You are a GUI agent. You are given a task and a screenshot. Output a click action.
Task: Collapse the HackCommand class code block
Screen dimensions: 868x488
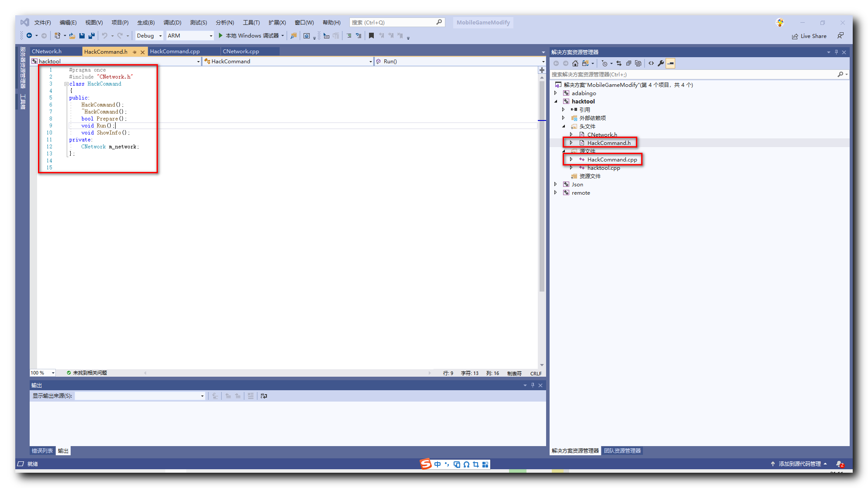(x=66, y=84)
